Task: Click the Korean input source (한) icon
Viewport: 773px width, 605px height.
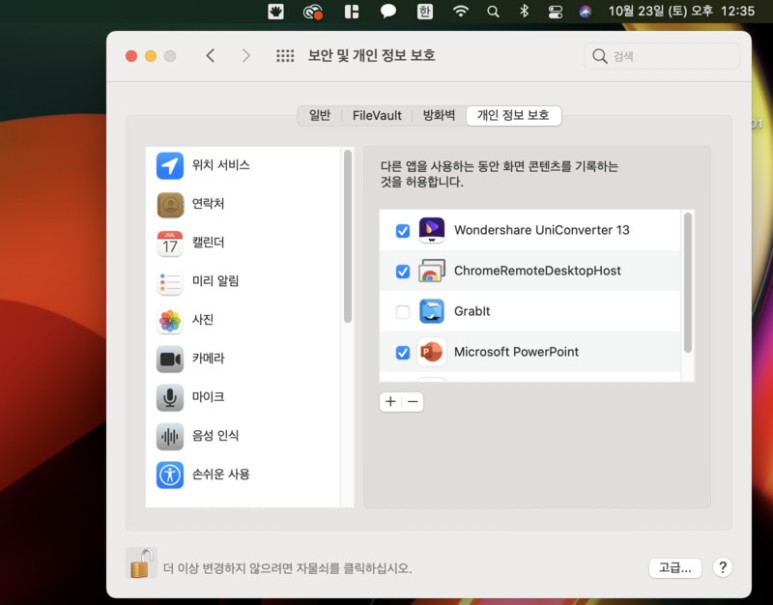Action: tap(424, 11)
